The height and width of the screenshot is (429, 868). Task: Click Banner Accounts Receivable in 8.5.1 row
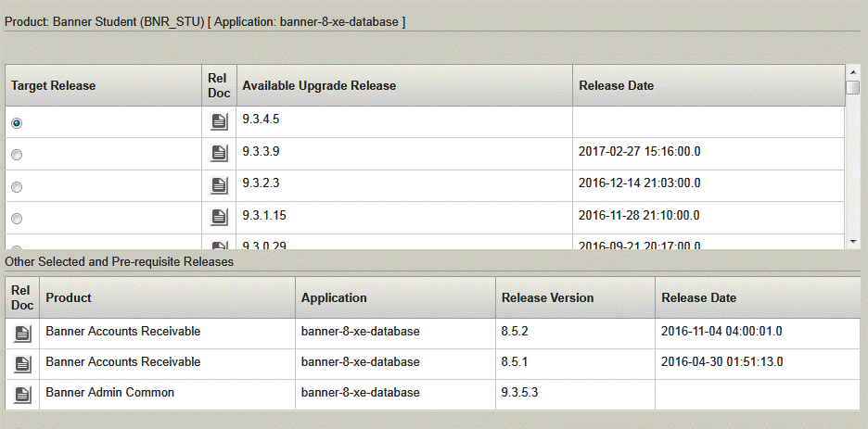[x=123, y=361]
